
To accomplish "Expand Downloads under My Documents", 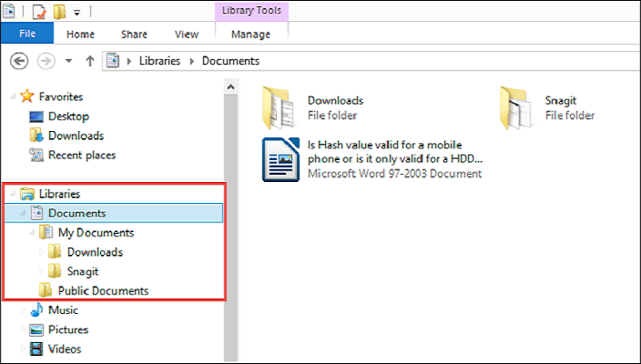I will pos(41,252).
